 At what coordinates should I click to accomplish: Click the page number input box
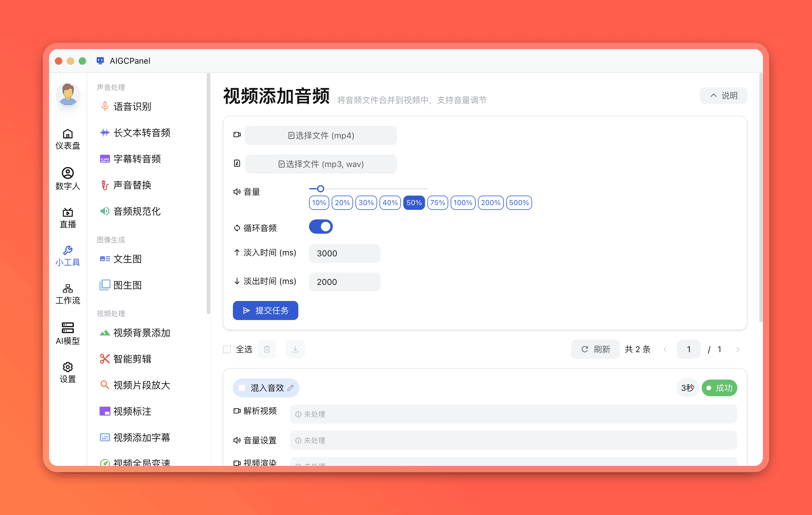click(x=689, y=349)
